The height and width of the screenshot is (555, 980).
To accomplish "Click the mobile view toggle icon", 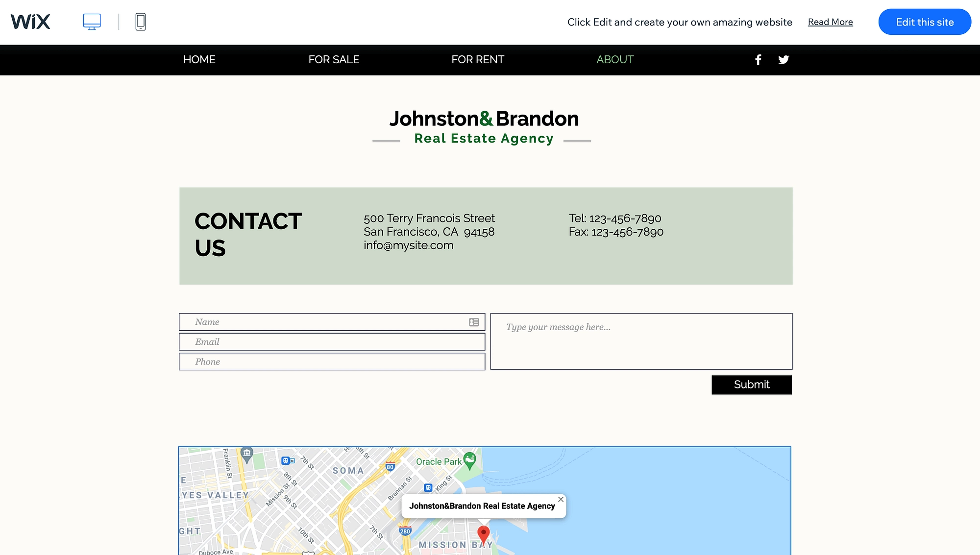I will pyautogui.click(x=140, y=22).
